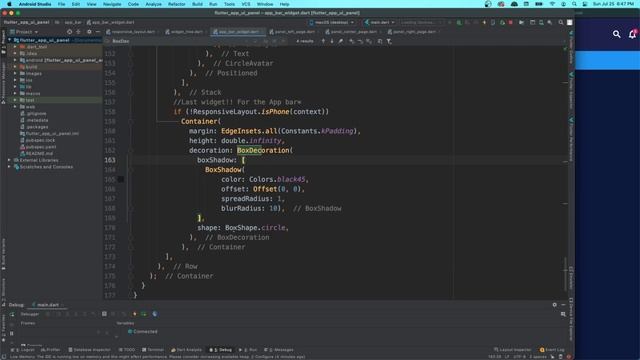Open Spotlight search in macOS menu bar
The width and height of the screenshot is (640, 360).
click(574, 4)
